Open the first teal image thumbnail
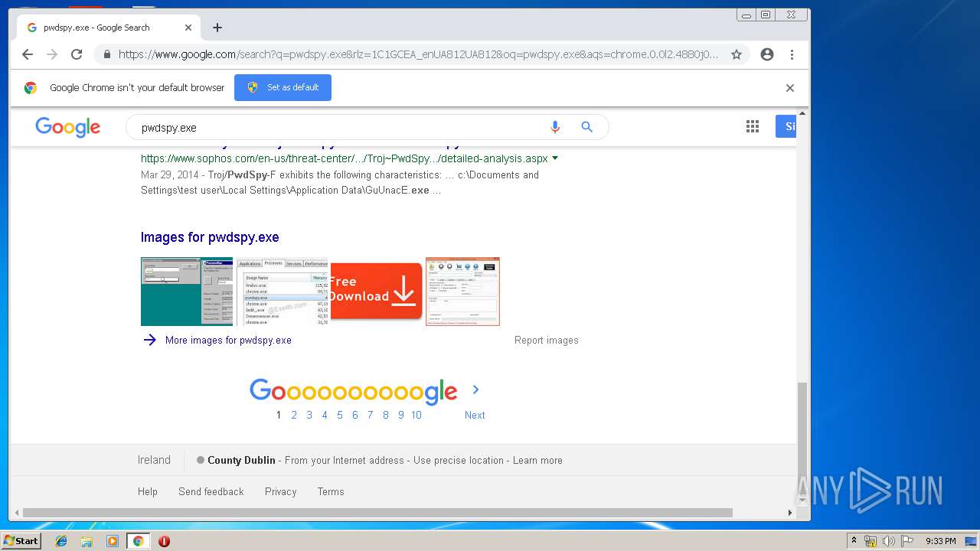Screen dimensions: 980x551 pos(187,292)
